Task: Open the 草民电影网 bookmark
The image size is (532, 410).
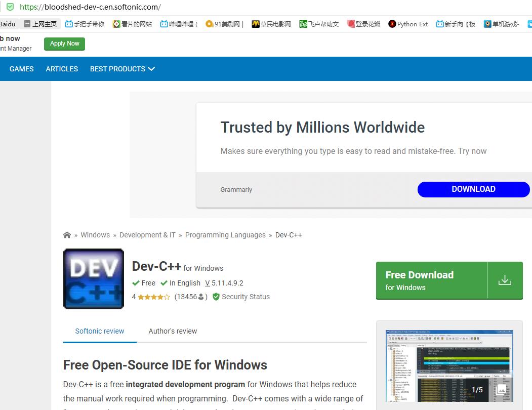Action: click(x=271, y=24)
